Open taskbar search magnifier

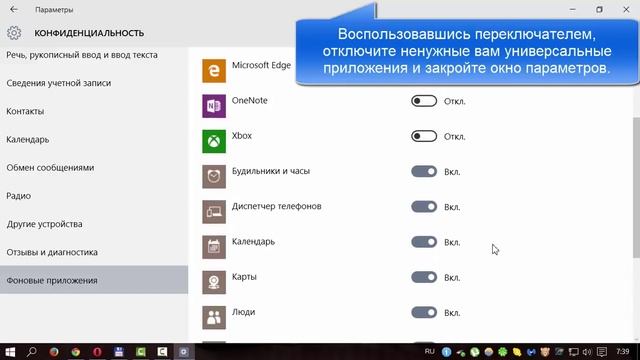pos(32,351)
